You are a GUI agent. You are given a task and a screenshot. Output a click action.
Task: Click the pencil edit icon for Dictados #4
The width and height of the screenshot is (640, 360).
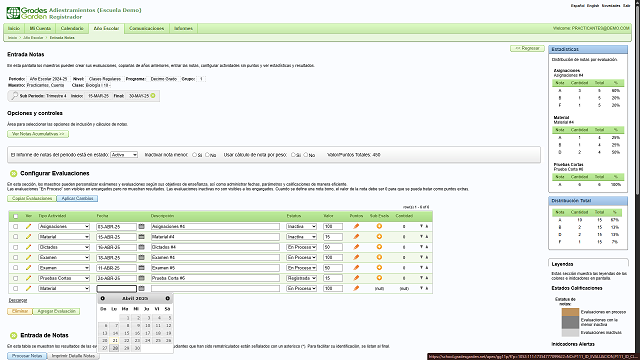pos(28,247)
